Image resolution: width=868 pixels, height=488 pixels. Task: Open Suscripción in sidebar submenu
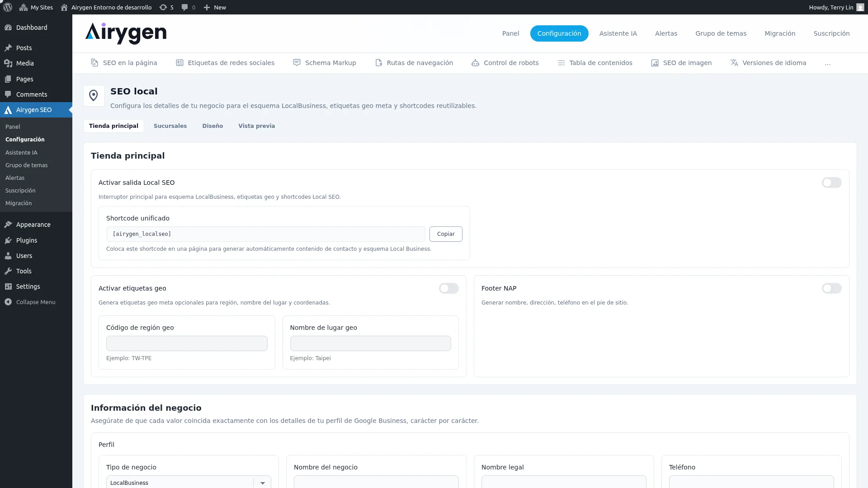pos(20,191)
